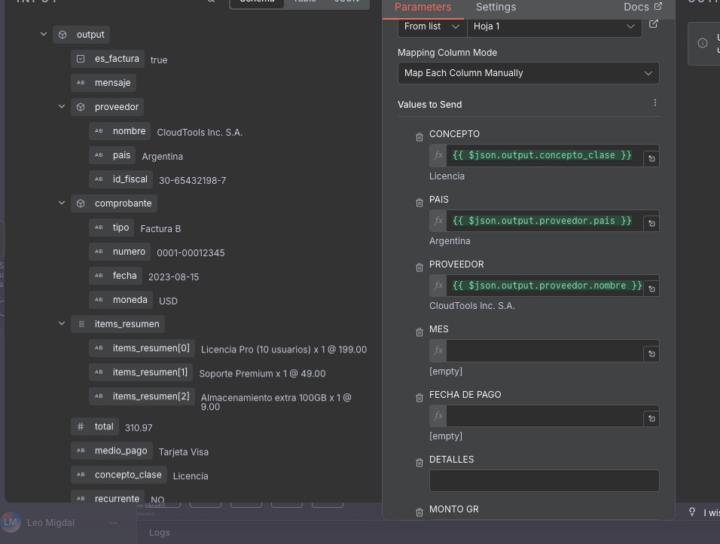Viewport: 720px width, 544px height.
Task: Delete the MES column mapping
Action: (419, 332)
